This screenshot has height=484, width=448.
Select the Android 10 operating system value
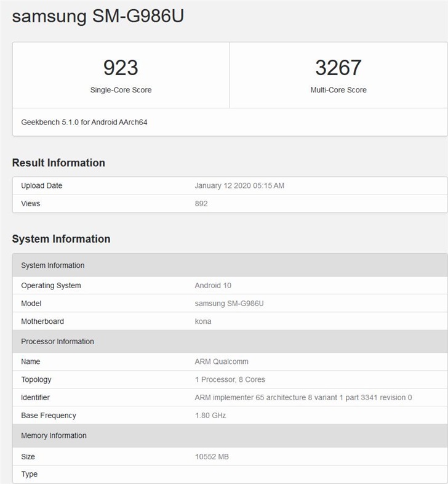pyautogui.click(x=213, y=285)
